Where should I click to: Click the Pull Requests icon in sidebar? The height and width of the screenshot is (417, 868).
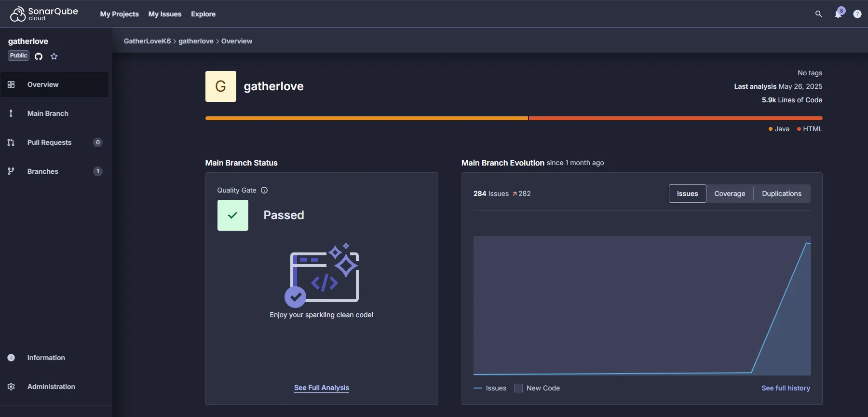coord(11,142)
